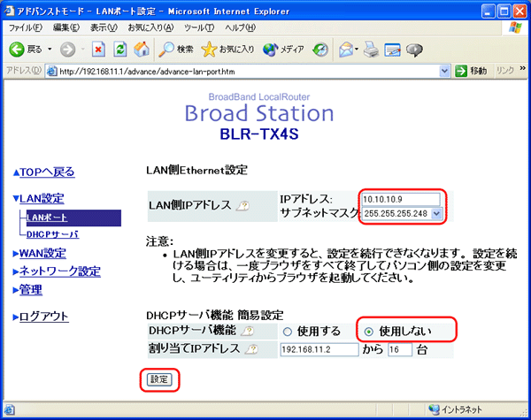This screenshot has height=420, width=531.
Task: Click the status bar page icon
Action: pos(10,409)
